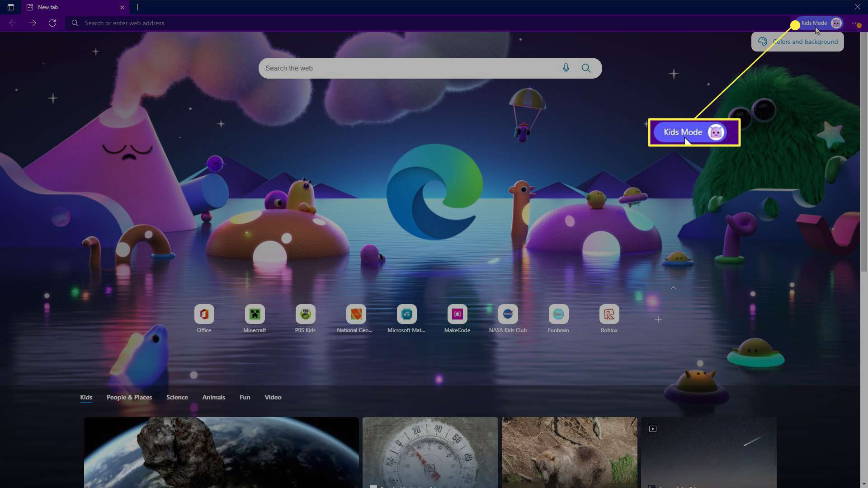The height and width of the screenshot is (488, 868).
Task: Open the thermometer article card
Action: pos(430,452)
